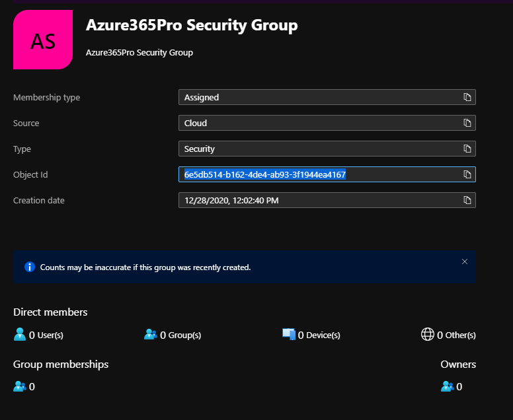Click the counts may be inaccurate message
This screenshot has width=513, height=420.
145,267
